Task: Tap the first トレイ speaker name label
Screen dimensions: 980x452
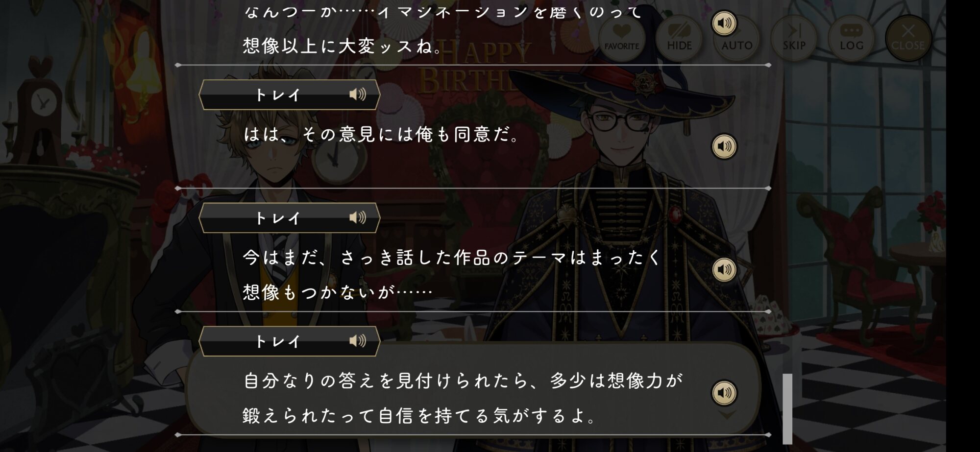Action: pyautogui.click(x=277, y=95)
